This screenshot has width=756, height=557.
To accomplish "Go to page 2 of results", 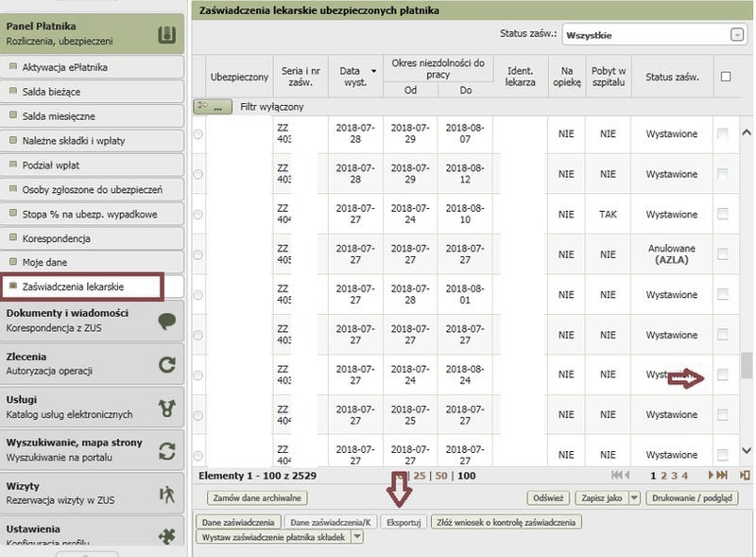I will [663, 476].
